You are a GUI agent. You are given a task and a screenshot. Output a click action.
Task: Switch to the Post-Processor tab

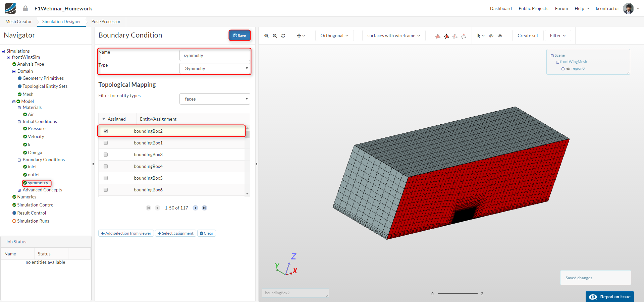click(106, 21)
